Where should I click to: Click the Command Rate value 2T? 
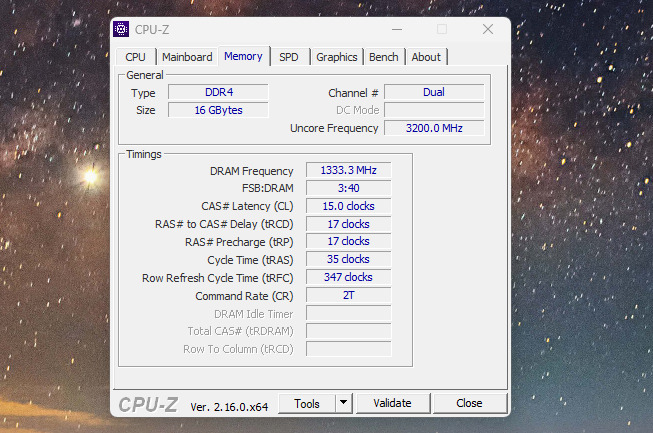point(349,296)
